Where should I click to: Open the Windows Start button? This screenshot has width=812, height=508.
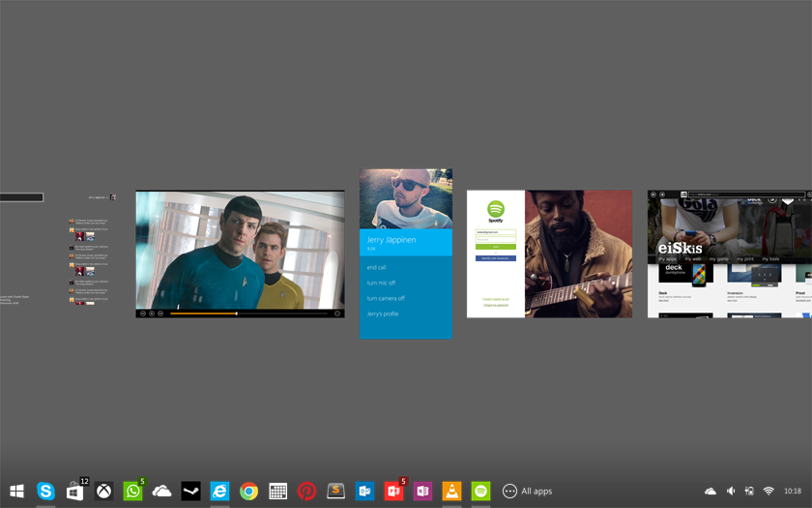[16, 491]
